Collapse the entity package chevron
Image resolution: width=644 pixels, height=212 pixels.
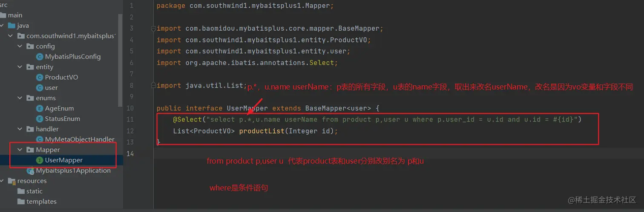click(x=20, y=67)
